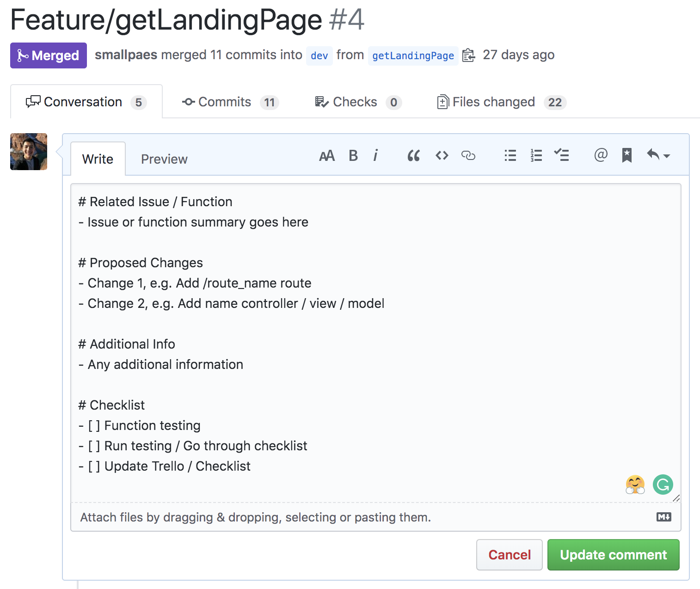Open the getLandingPage branch link
This screenshot has height=589, width=700.
pyautogui.click(x=413, y=56)
